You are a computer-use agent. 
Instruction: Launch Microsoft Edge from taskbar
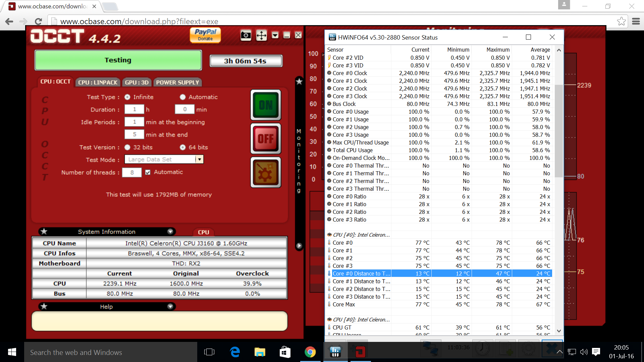(235, 352)
